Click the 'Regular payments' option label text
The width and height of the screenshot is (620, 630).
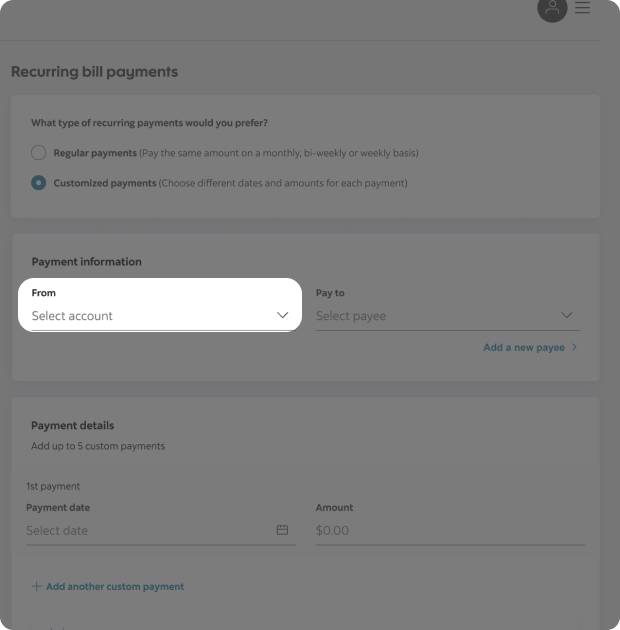[x=95, y=153]
